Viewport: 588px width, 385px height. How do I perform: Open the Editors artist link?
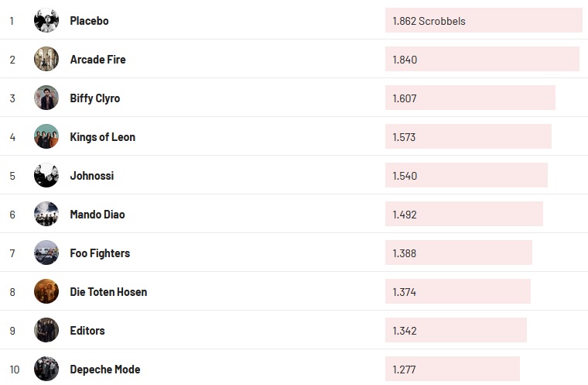point(87,331)
